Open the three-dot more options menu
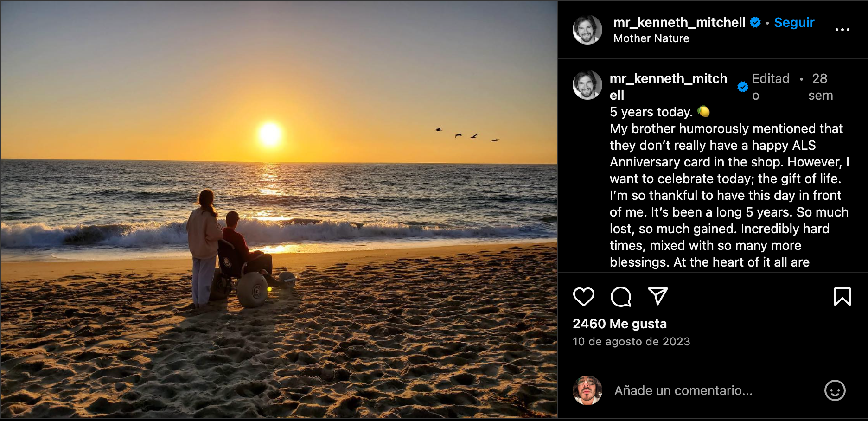The image size is (868, 421). pyautogui.click(x=842, y=30)
